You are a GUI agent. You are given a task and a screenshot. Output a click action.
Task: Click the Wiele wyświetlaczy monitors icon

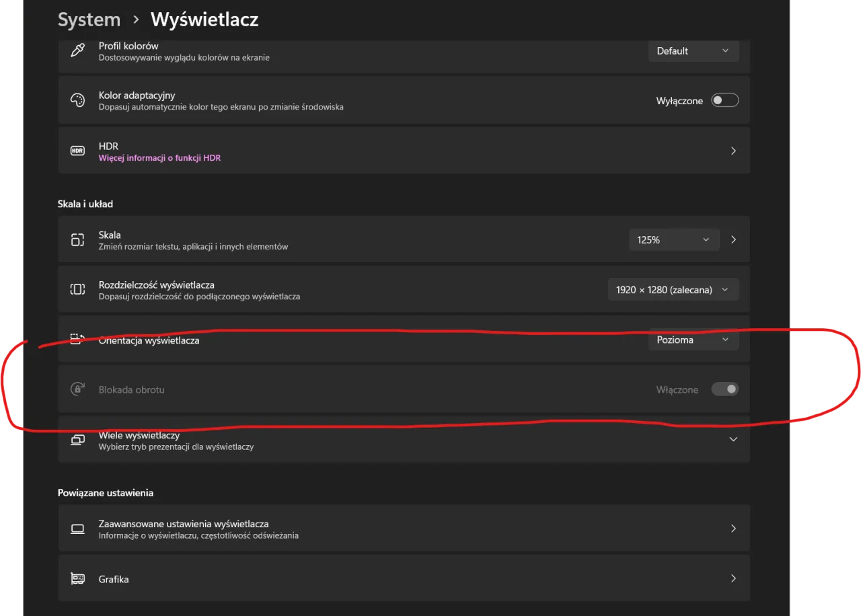pos(77,439)
